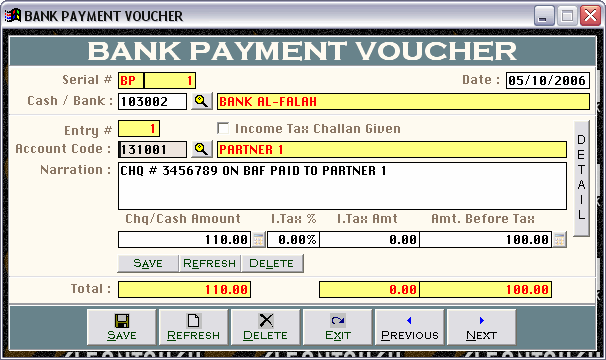
Task: Click the bottom Refresh page button
Action: pyautogui.click(x=193, y=327)
